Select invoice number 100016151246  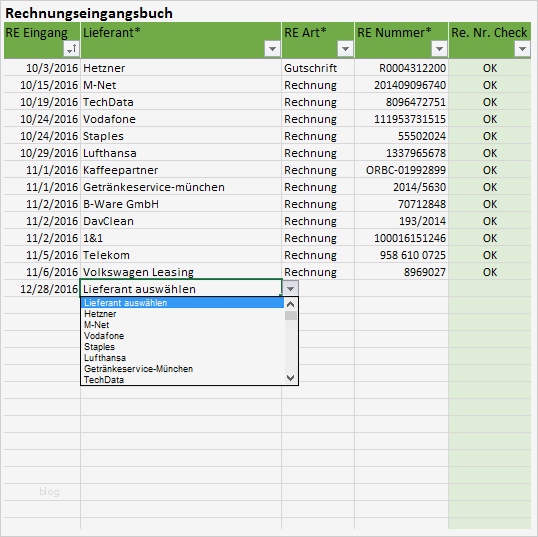click(401, 238)
